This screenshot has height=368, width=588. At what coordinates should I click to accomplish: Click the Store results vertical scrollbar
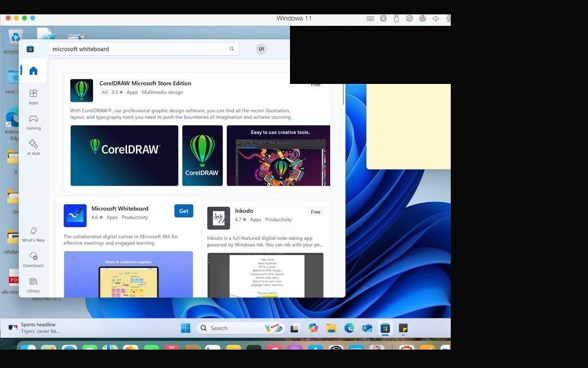click(x=343, y=94)
